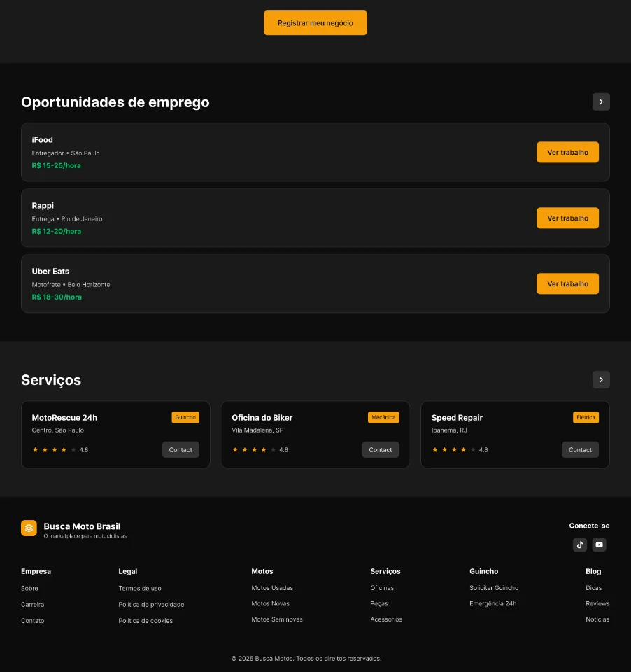Open Termos de uso link
This screenshot has width=631, height=672.
(x=140, y=589)
